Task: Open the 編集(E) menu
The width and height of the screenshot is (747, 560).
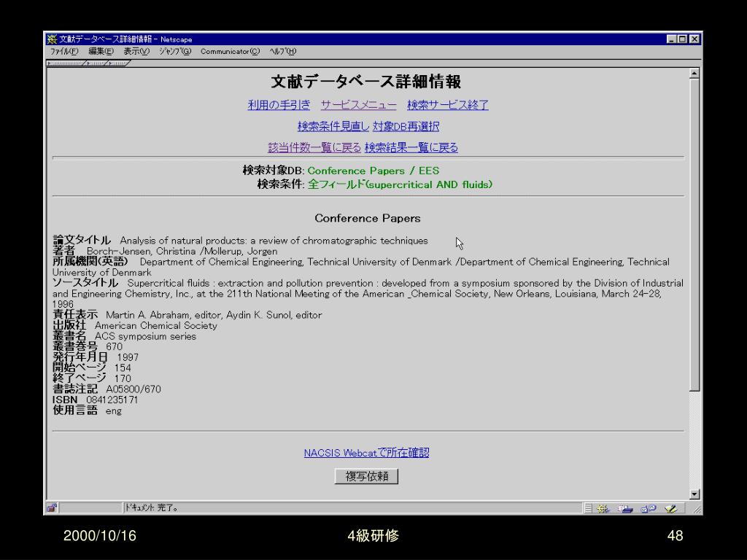Action: [x=101, y=52]
